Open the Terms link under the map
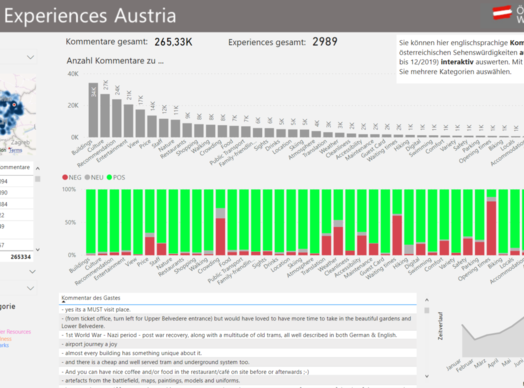The image size is (524, 388). click(15, 150)
